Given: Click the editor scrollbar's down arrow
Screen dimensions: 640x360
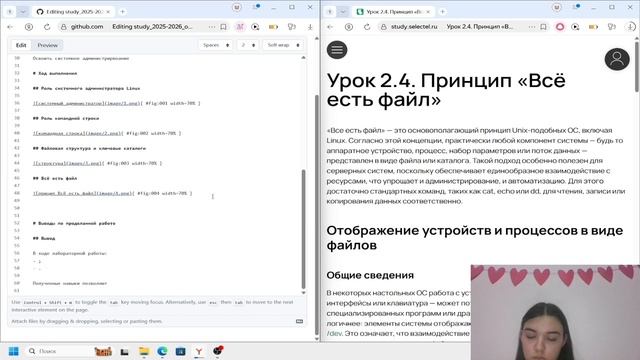Looking at the screenshot, I should point(303,292).
